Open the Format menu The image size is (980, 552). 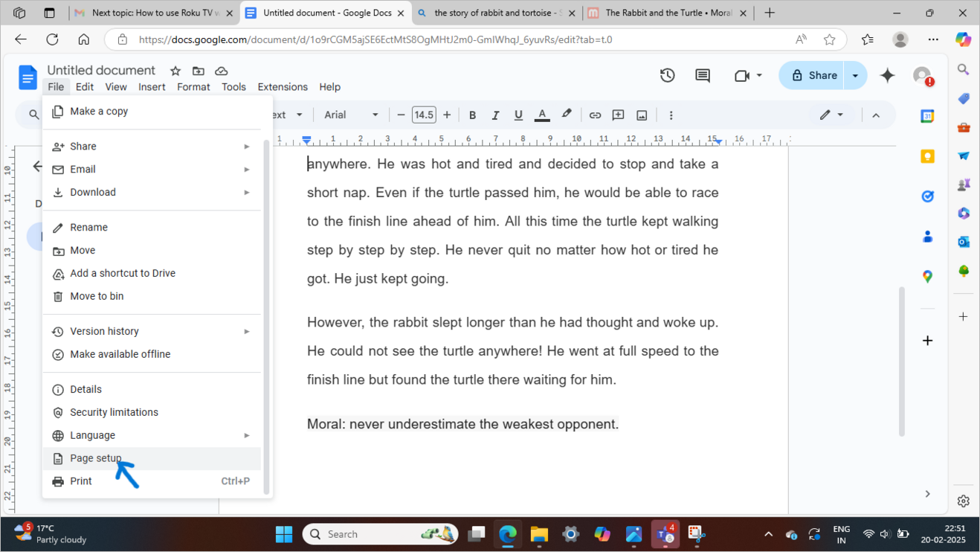[193, 87]
